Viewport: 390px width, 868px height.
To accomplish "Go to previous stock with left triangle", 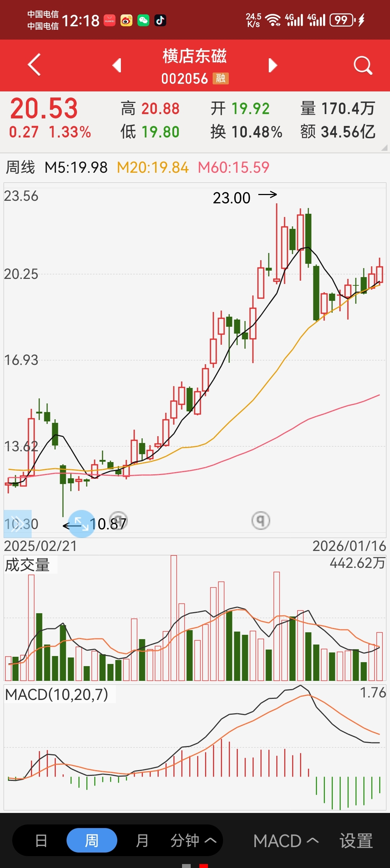I will pos(117,65).
